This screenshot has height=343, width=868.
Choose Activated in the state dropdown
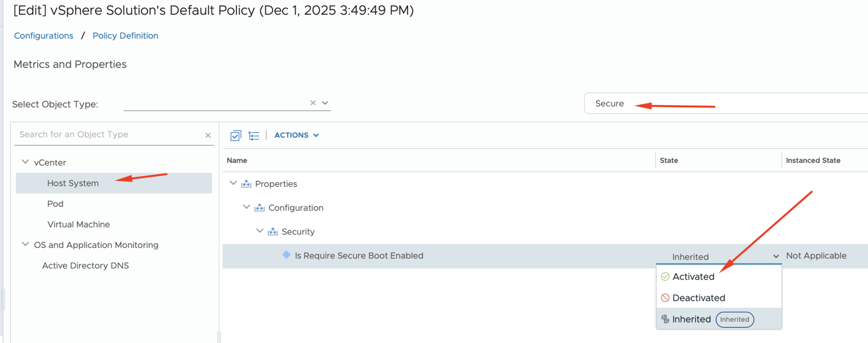pyautogui.click(x=693, y=277)
